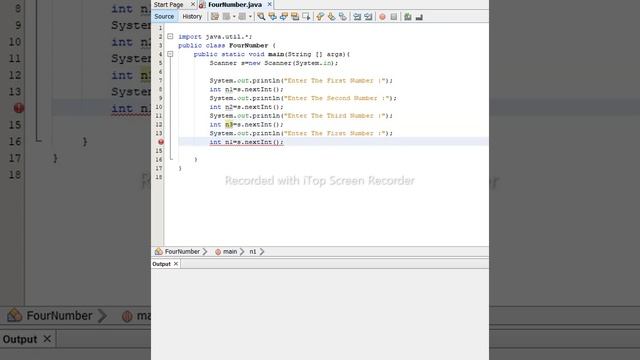Click the 'Scanner s=new Scanner' line
Viewport: 640px width, 360px height.
pyautogui.click(x=274, y=63)
